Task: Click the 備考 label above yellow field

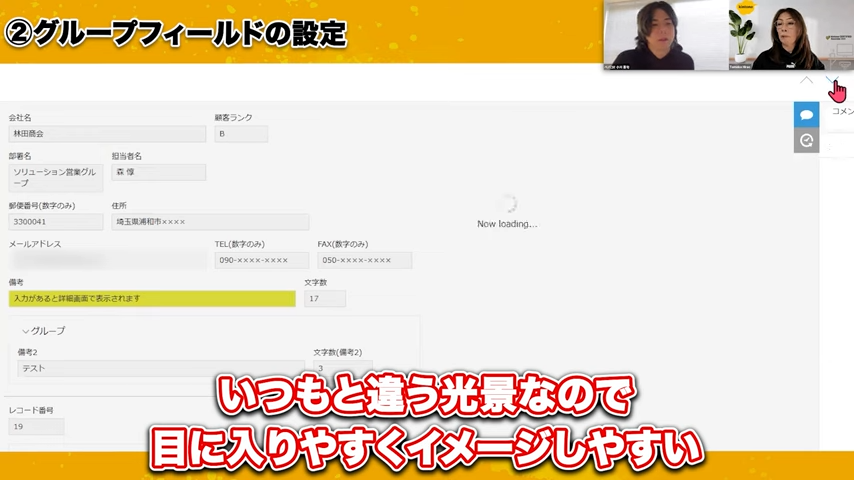Action: (16, 282)
